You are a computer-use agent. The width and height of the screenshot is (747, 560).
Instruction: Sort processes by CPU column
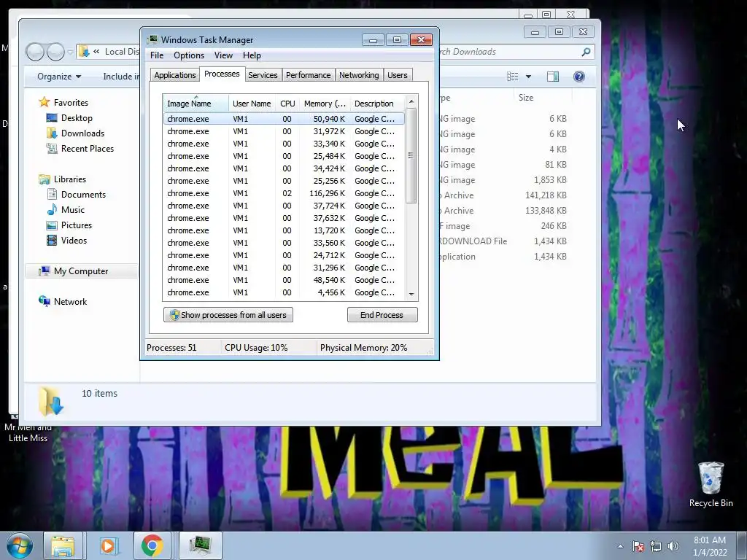point(287,104)
